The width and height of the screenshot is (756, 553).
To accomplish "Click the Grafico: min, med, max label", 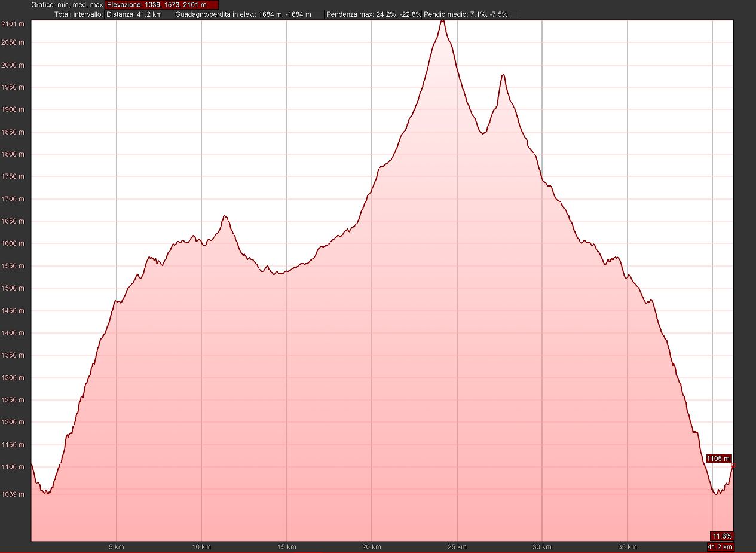I will [x=67, y=5].
